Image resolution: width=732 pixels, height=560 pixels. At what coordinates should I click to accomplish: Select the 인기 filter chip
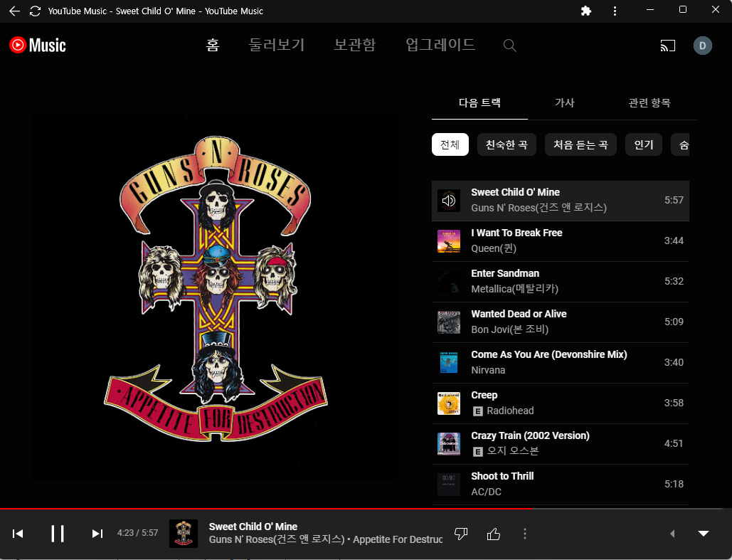click(x=644, y=144)
